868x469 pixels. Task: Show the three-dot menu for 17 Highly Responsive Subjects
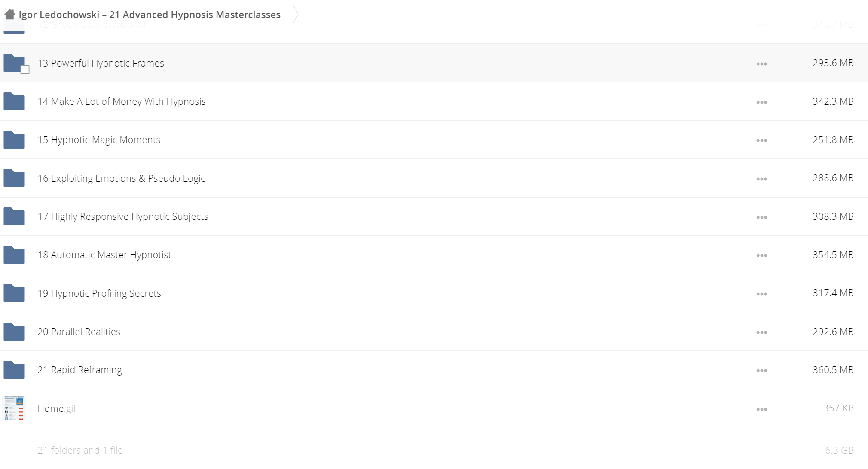pos(762,217)
